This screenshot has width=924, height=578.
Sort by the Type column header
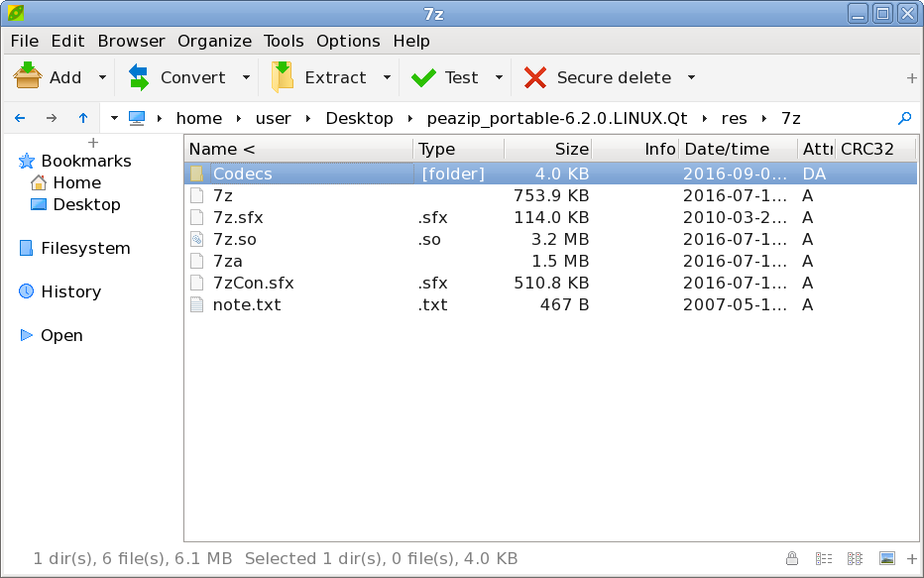458,149
